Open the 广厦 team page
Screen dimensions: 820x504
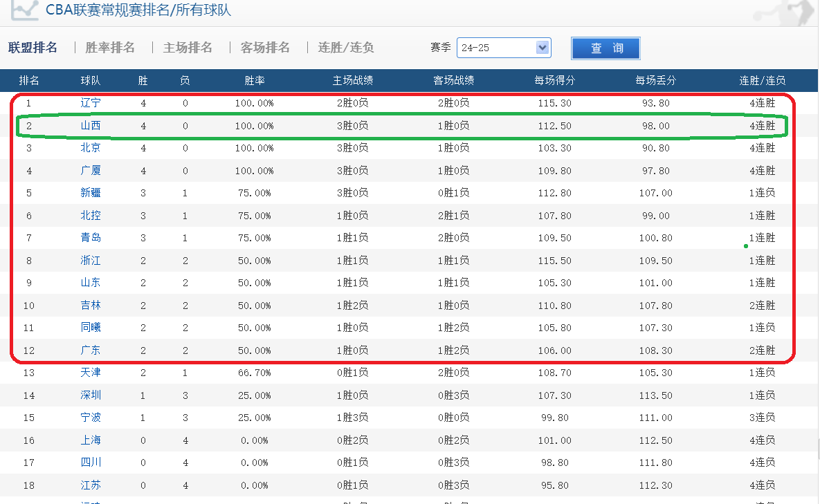click(91, 170)
